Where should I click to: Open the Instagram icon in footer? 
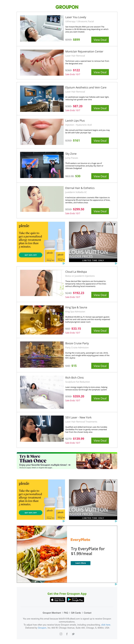click(x=61, y=634)
